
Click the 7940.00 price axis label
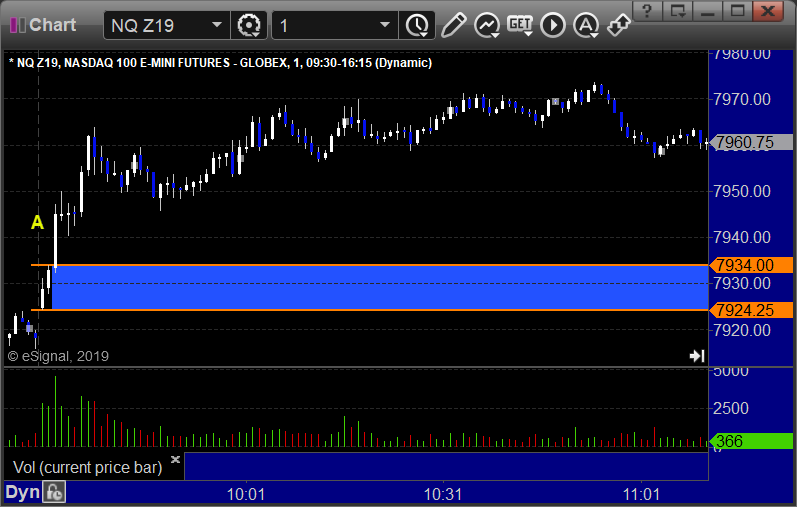[x=742, y=237]
